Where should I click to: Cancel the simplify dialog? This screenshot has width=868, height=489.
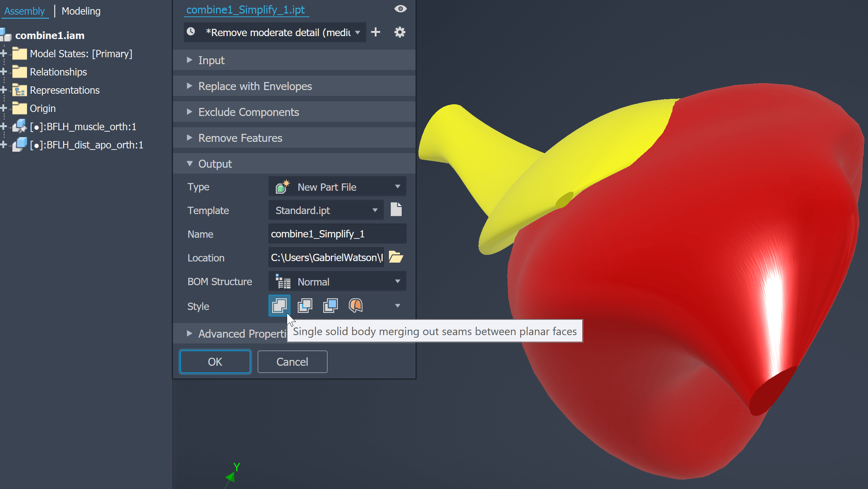(x=292, y=362)
